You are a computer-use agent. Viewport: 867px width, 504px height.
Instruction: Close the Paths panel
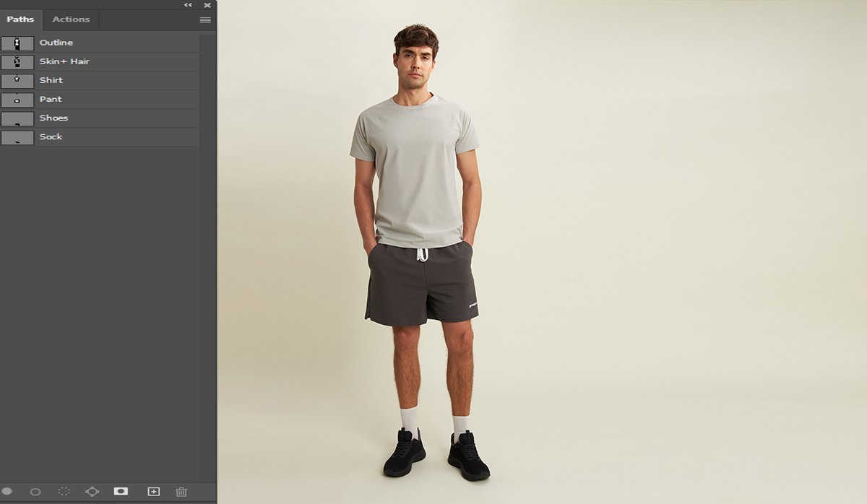coord(207,5)
